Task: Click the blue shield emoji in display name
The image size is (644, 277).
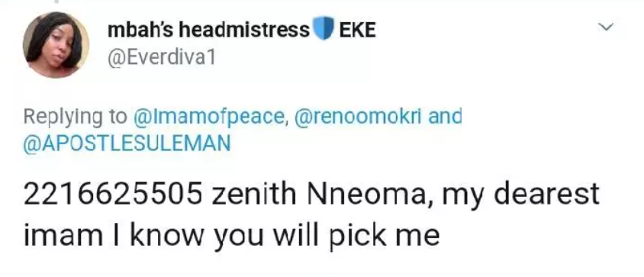Action: [324, 28]
